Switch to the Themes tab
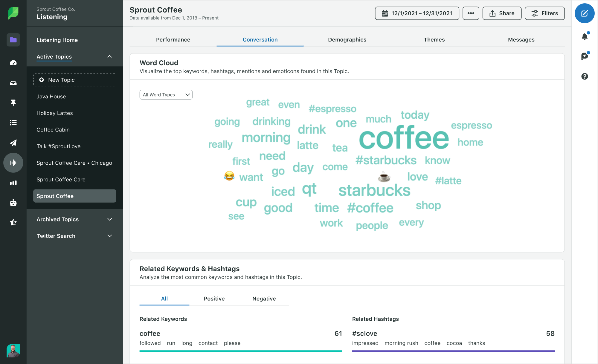Screen dimensions: 598x364 (434, 39)
